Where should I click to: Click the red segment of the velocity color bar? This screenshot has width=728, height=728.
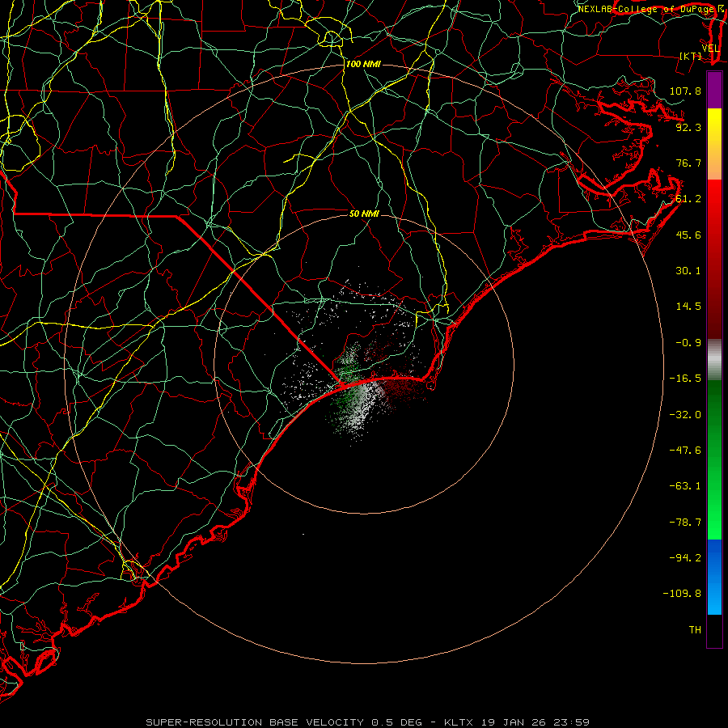coord(714,259)
